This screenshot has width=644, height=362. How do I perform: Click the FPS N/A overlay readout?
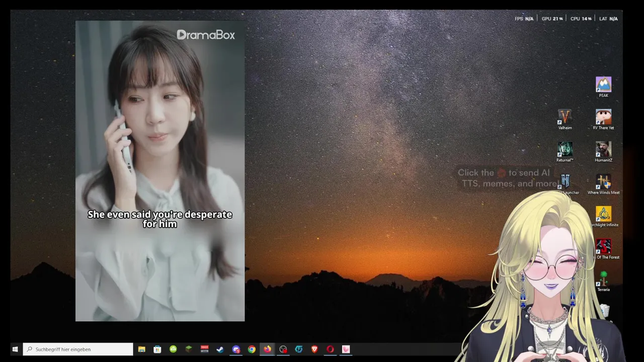pyautogui.click(x=524, y=19)
